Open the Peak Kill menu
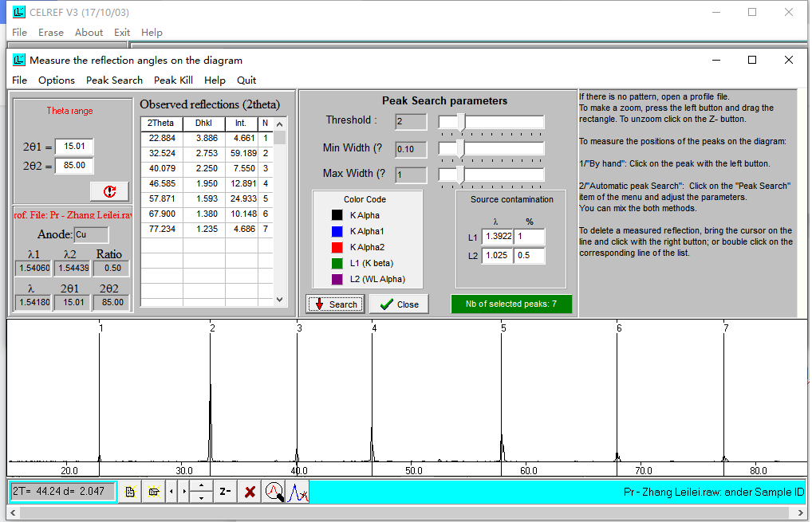812x522 pixels. (173, 80)
